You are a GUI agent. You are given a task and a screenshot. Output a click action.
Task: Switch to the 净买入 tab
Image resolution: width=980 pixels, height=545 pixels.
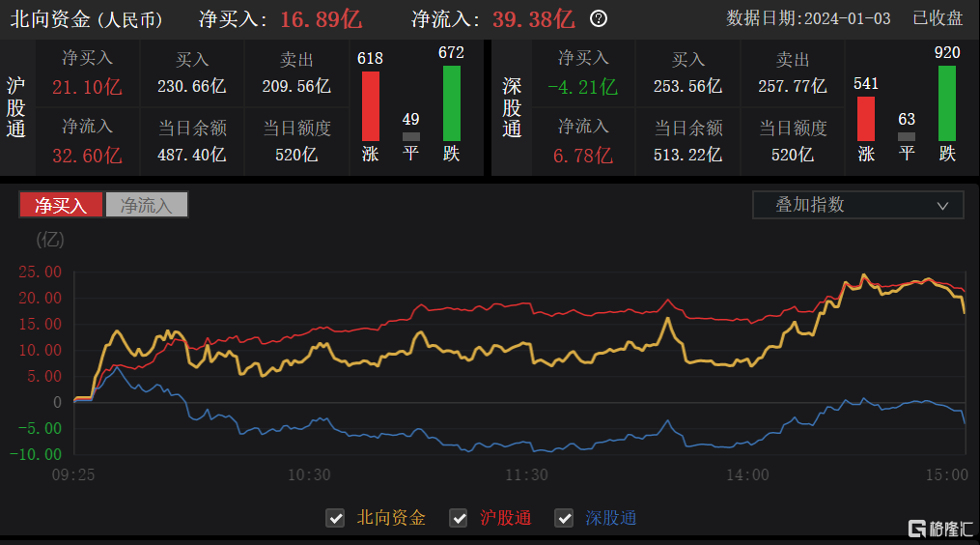click(x=61, y=205)
